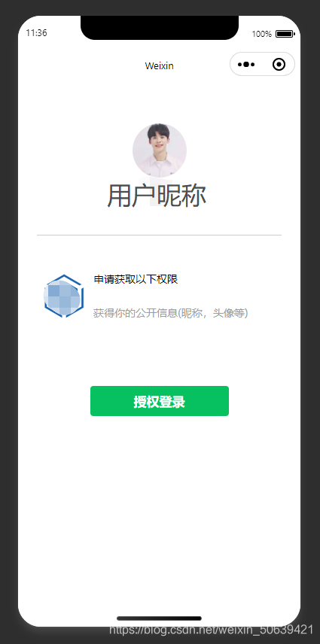Tap the black notch at screen top
This screenshot has width=320, height=644.
160,28
